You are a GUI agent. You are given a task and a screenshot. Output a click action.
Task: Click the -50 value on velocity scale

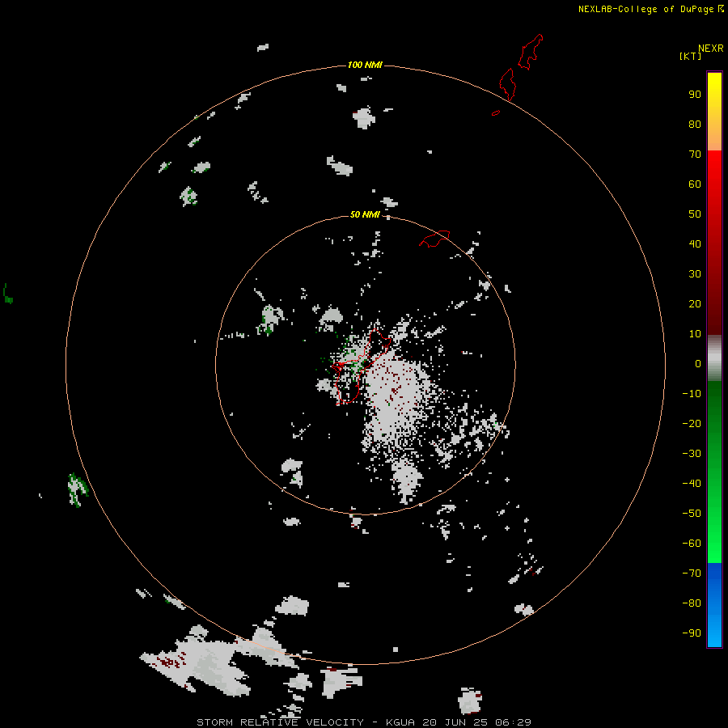692,514
